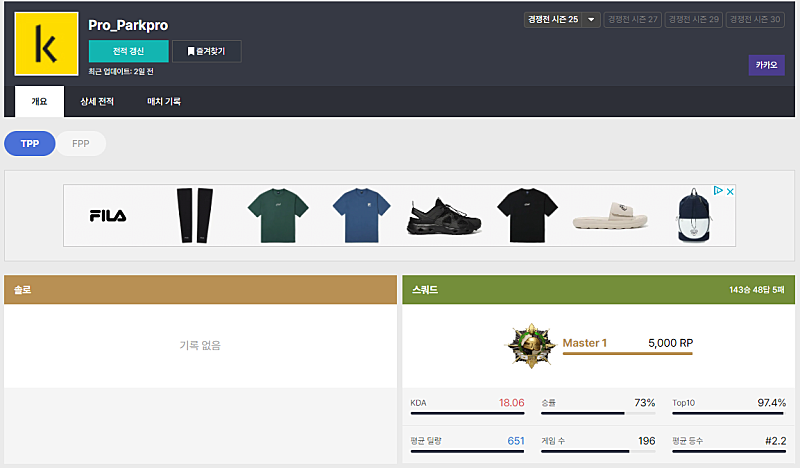This screenshot has height=468, width=800.
Task: Click the black arm sleeves ad item
Action: pyautogui.click(x=194, y=215)
